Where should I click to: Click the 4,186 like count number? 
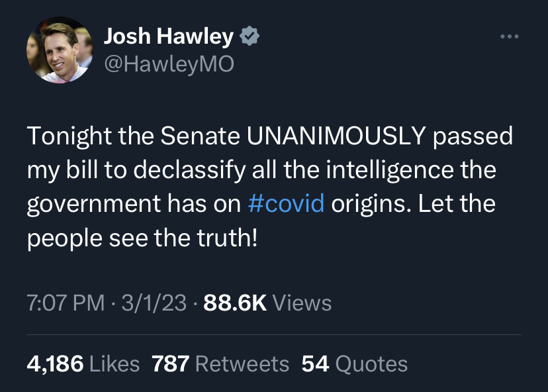pyautogui.click(x=55, y=364)
